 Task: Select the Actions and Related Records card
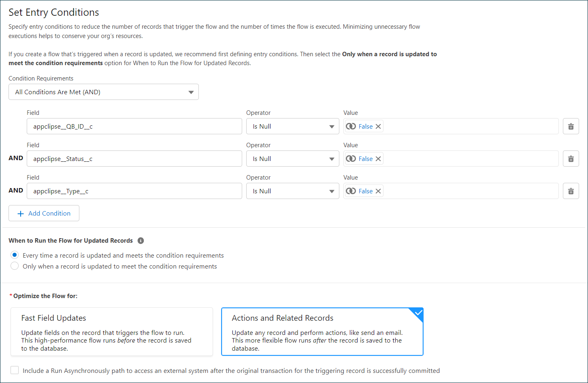(322, 332)
